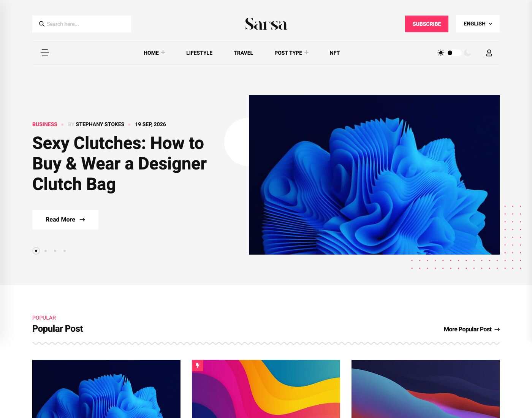Click the Search here input field

(82, 24)
